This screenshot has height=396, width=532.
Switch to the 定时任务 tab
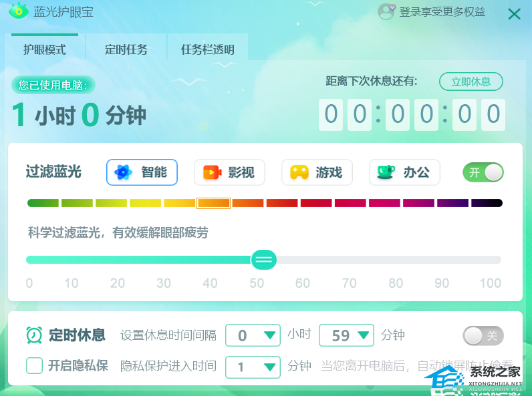(x=126, y=49)
